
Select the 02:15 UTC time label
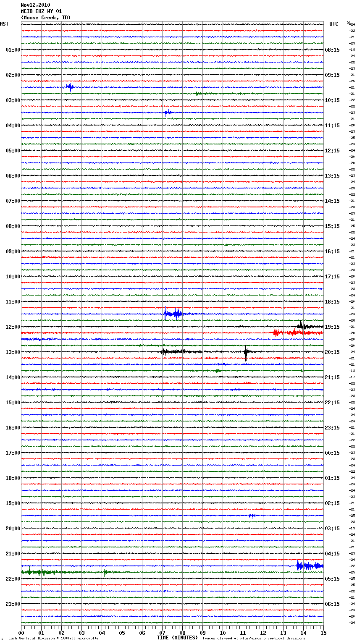tap(332, 503)
